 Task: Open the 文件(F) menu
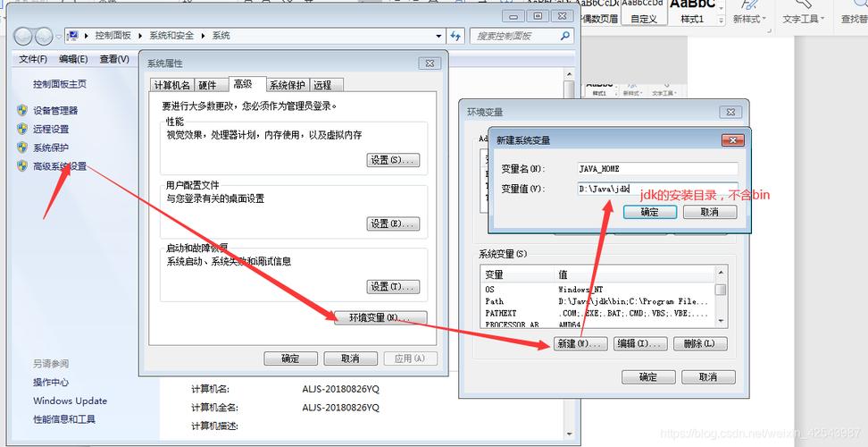33,59
